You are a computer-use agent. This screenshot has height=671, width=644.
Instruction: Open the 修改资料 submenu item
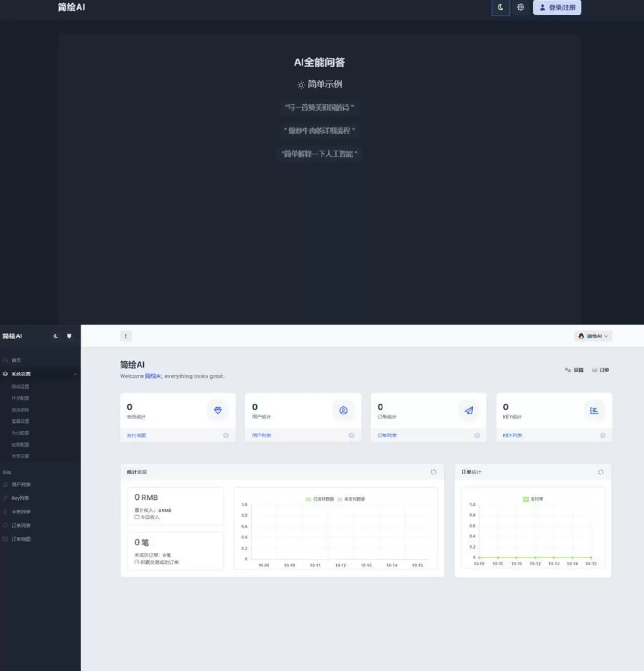[x=20, y=410]
